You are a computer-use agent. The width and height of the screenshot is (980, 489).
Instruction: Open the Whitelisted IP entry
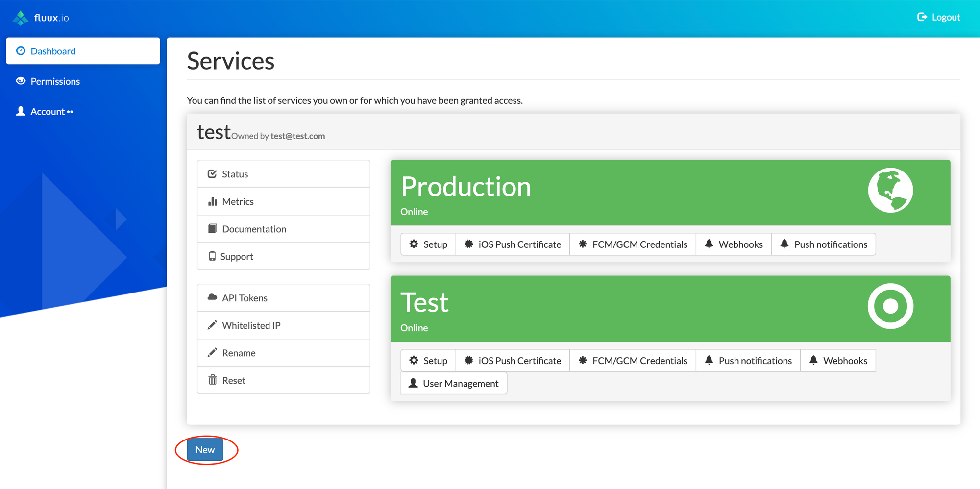[x=283, y=325]
